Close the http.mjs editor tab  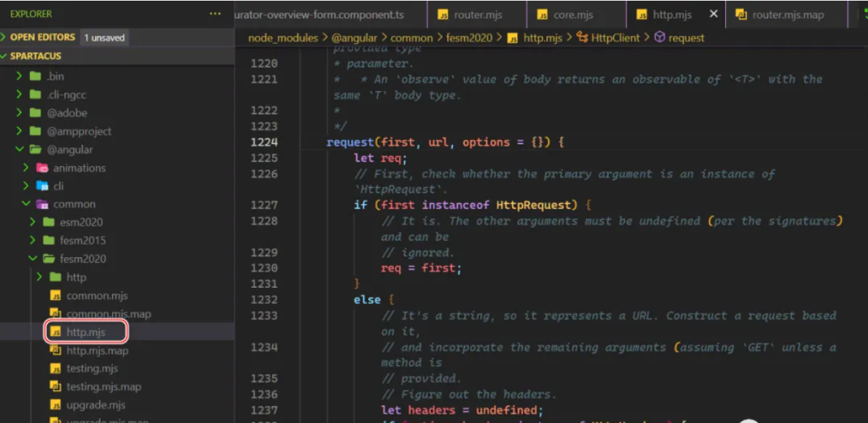713,14
